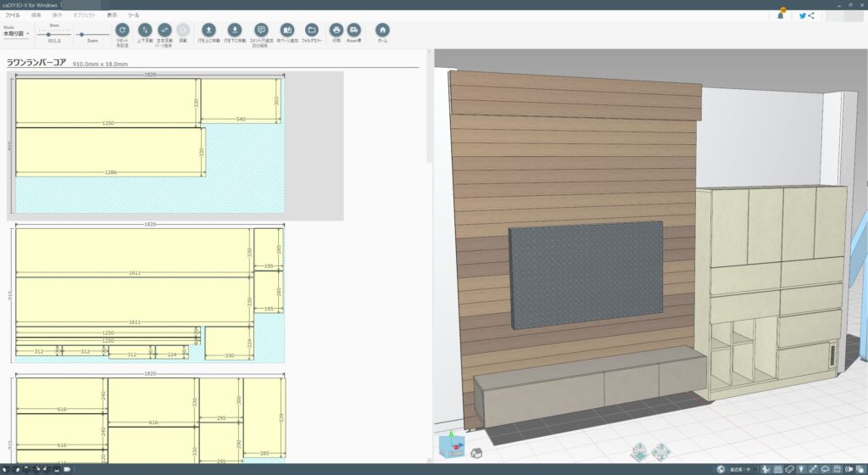Click the 左右反転 horizontal flip icon
Image resolution: width=868 pixels, height=475 pixels.
(x=165, y=30)
